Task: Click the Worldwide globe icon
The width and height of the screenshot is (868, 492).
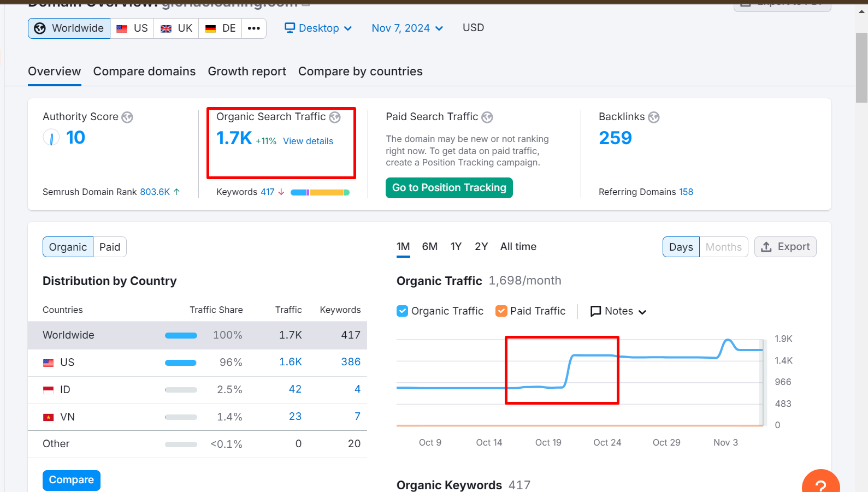Action: pos(40,28)
